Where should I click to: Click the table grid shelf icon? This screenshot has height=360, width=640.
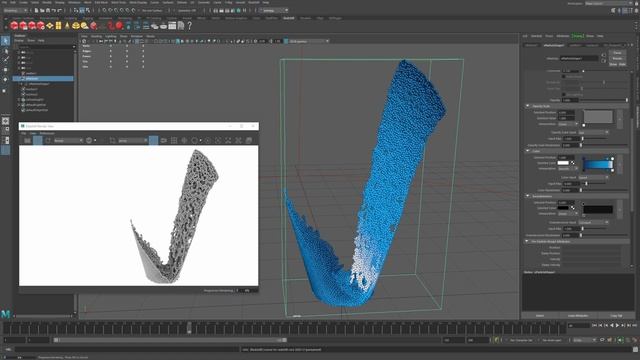172,26
